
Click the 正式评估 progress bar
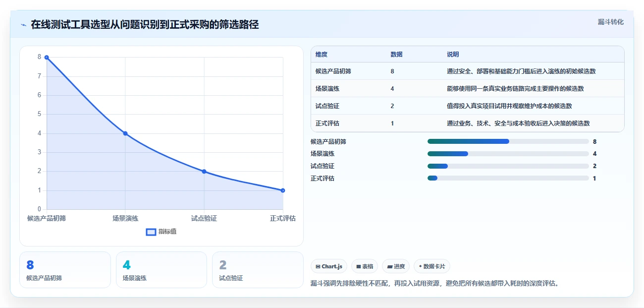(508, 178)
